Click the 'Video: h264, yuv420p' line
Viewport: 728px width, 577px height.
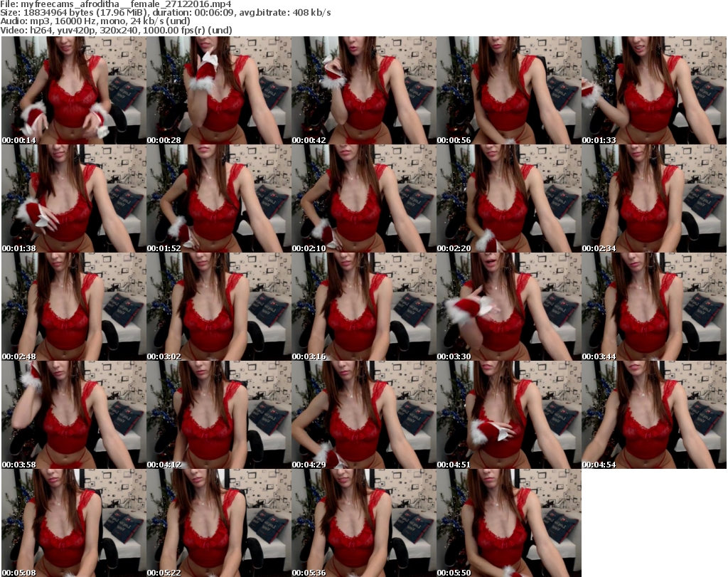point(116,30)
